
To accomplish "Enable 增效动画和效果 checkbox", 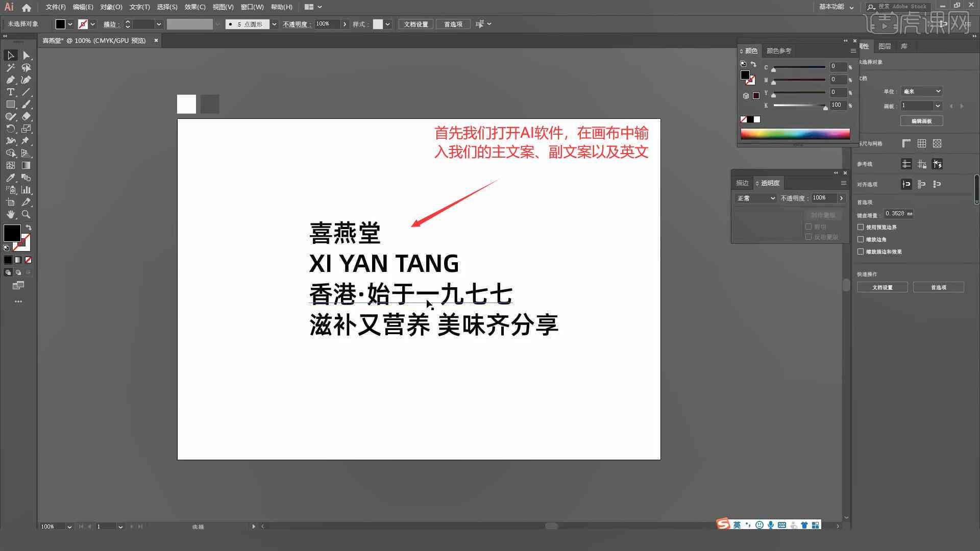I will coord(861,251).
